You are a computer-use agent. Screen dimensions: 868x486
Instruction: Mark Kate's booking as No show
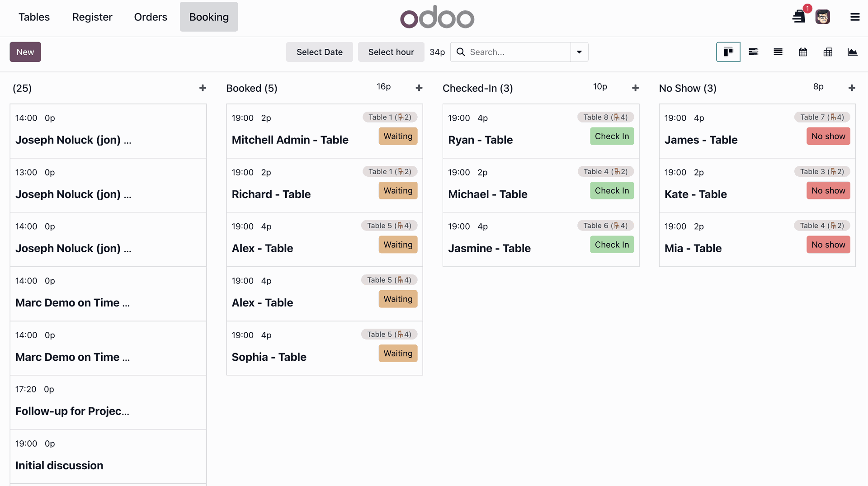click(828, 190)
